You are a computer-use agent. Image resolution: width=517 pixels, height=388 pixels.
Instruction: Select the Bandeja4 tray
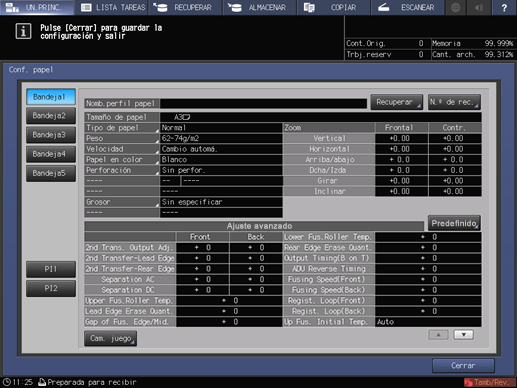(x=51, y=154)
